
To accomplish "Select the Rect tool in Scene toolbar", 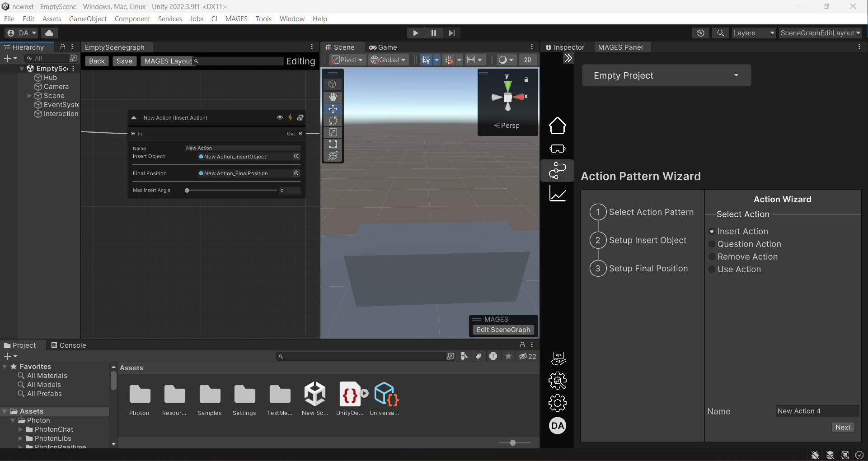I will point(333,144).
